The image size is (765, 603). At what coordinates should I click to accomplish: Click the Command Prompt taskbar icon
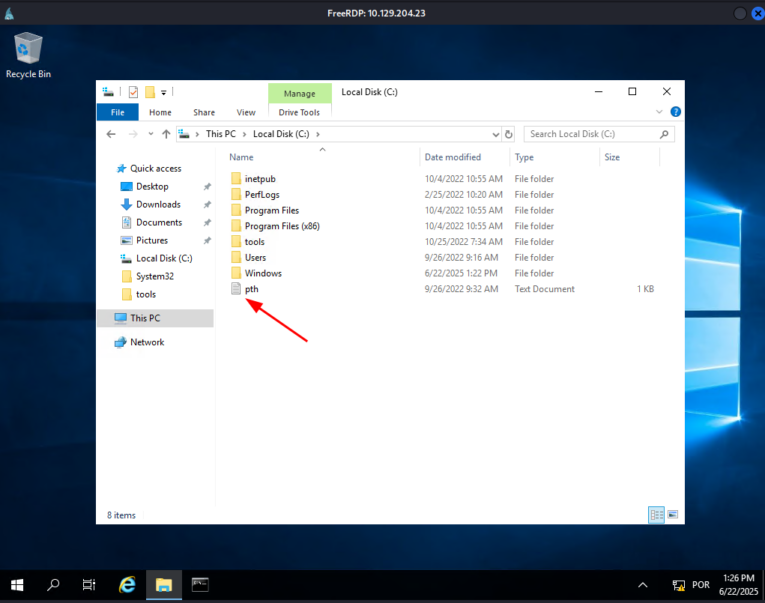click(x=200, y=584)
